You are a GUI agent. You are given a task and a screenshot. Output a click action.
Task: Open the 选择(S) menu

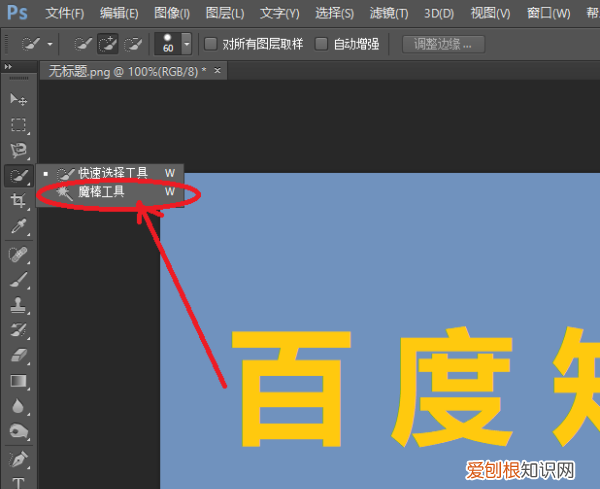click(334, 14)
